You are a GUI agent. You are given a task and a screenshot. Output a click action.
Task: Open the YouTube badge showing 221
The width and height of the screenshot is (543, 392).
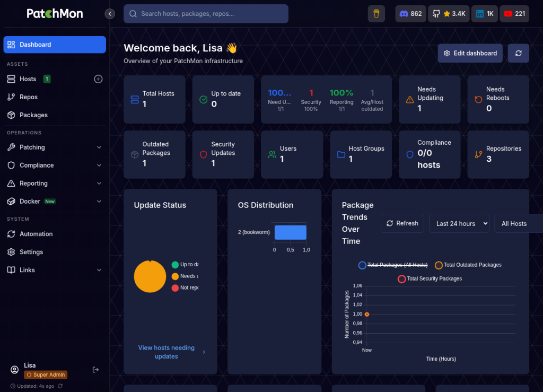(x=514, y=14)
